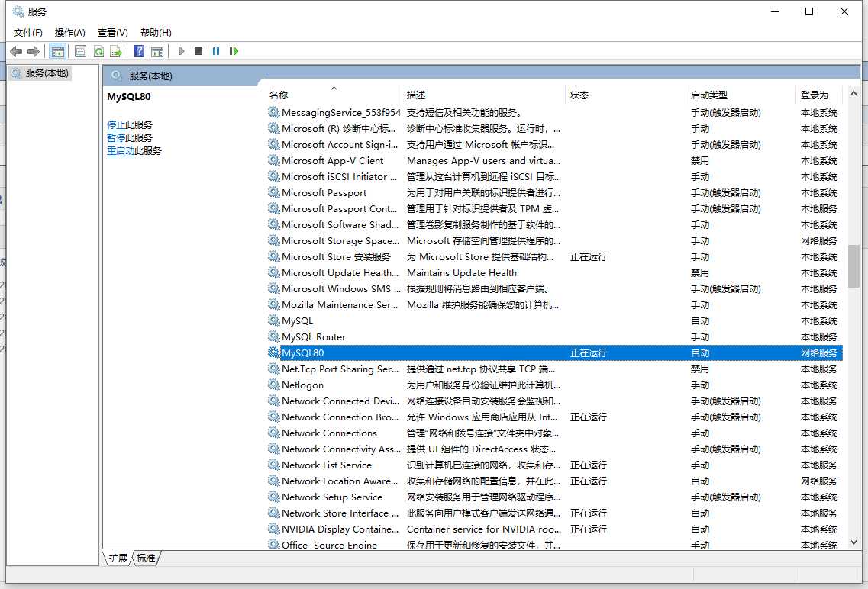Open the 帮助(H) menu
Viewport: 868px width, 589px height.
coord(156,33)
